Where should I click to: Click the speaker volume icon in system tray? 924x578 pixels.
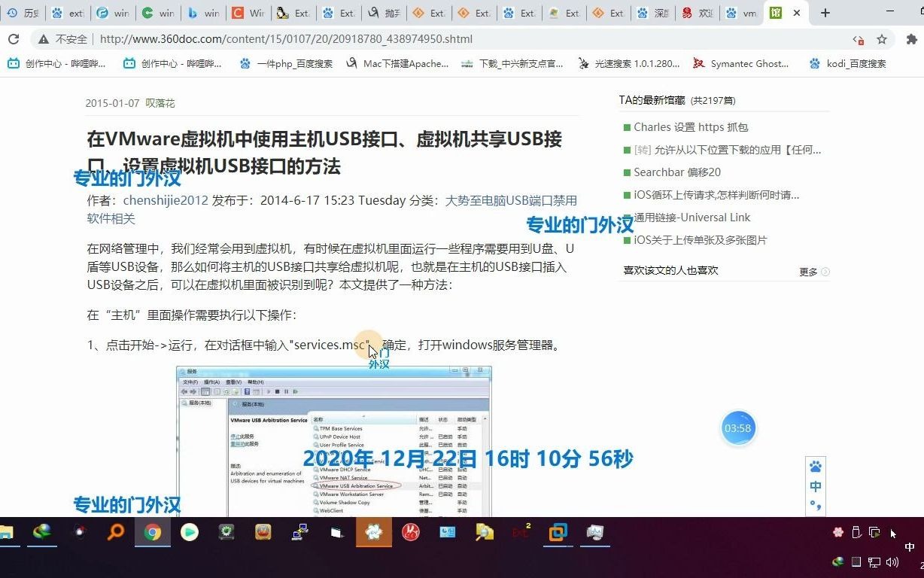pyautogui.click(x=892, y=562)
